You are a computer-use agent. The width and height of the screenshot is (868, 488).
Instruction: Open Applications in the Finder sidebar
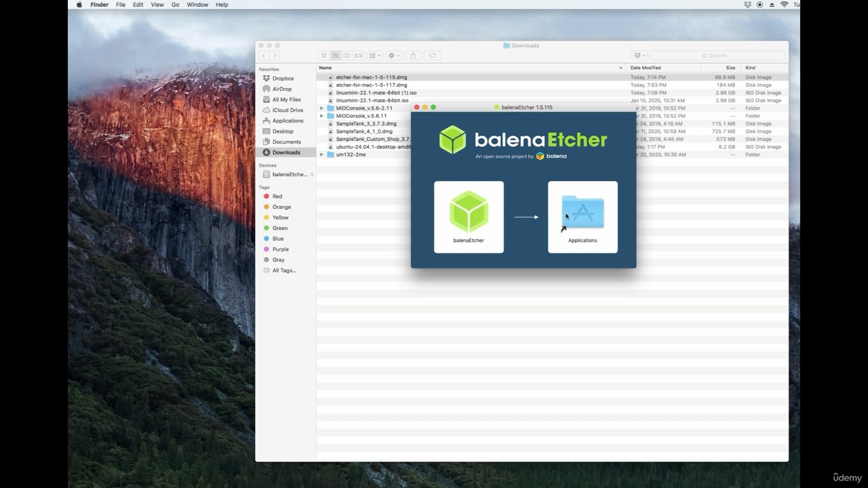click(x=288, y=121)
